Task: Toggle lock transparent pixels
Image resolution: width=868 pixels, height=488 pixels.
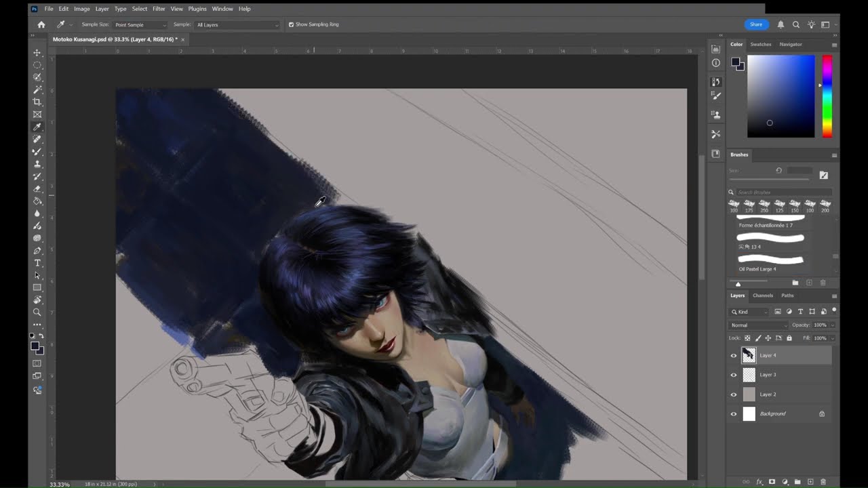Action: point(747,338)
